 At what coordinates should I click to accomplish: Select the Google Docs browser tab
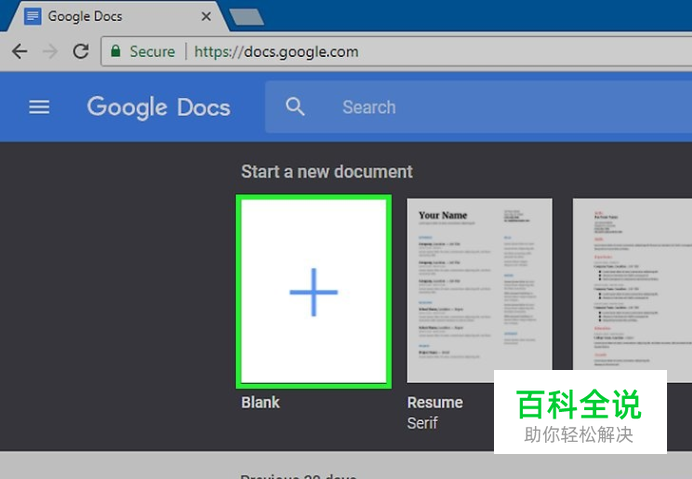pos(117,17)
